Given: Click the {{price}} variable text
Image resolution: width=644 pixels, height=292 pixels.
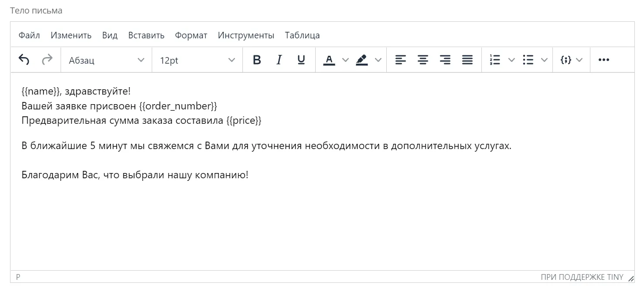Looking at the screenshot, I should (244, 120).
